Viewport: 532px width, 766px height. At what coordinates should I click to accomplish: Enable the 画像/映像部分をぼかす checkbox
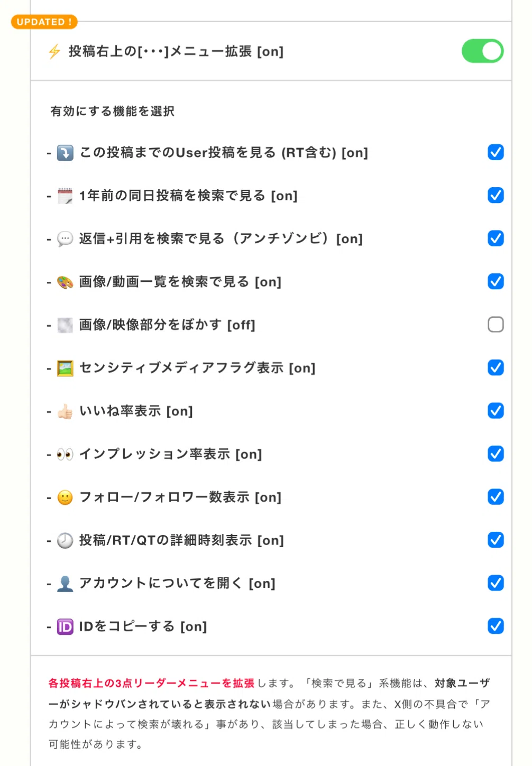[x=496, y=324]
